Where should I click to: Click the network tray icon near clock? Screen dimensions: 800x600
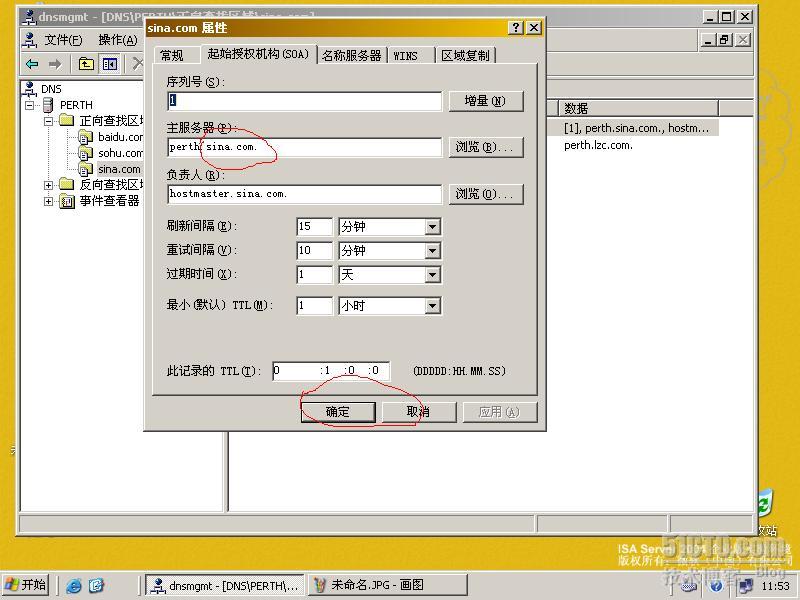coord(745,586)
